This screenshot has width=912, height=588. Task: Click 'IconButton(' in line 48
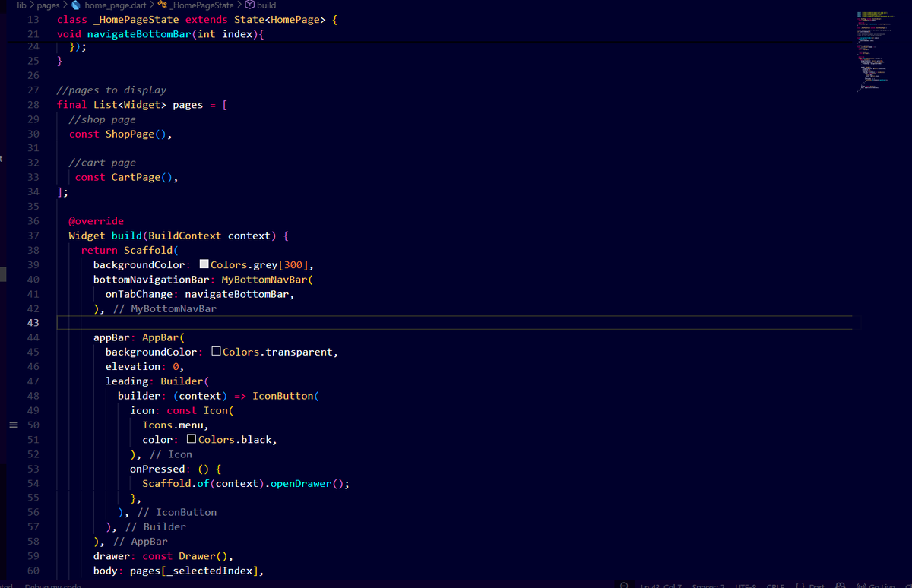click(286, 395)
